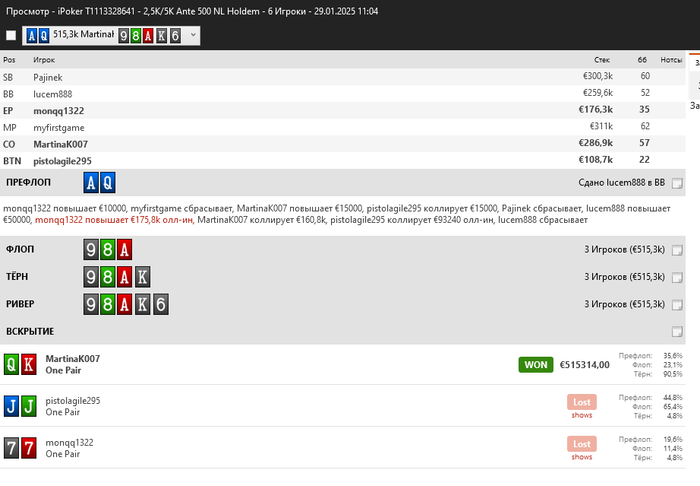The image size is (700, 486).
Task: Click pistolagile295's blue Jack card
Action: [11, 406]
